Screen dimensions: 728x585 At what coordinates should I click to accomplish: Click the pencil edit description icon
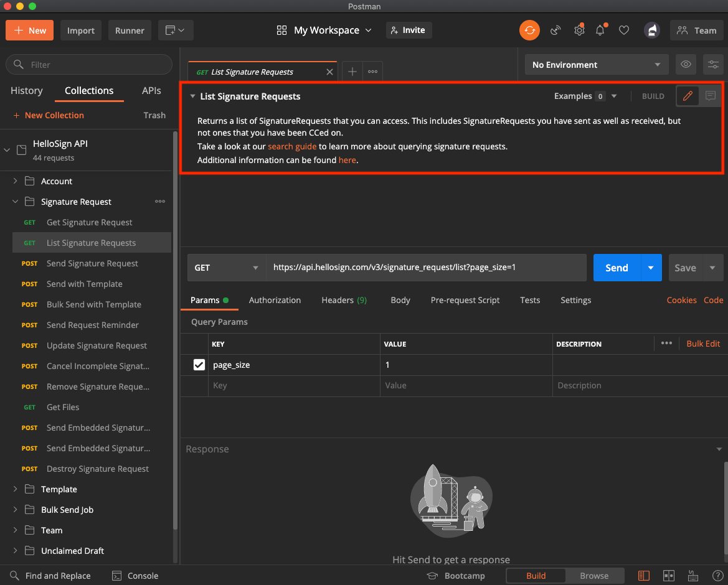coord(688,96)
